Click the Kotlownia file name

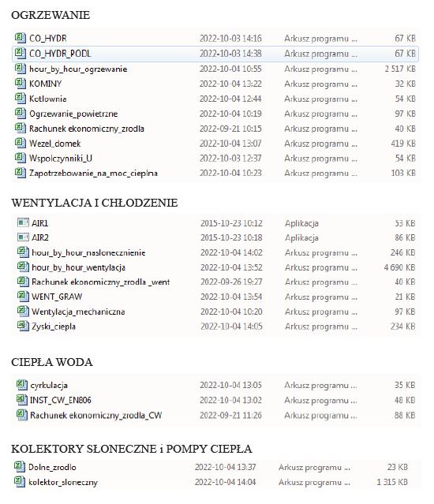[x=48, y=99]
